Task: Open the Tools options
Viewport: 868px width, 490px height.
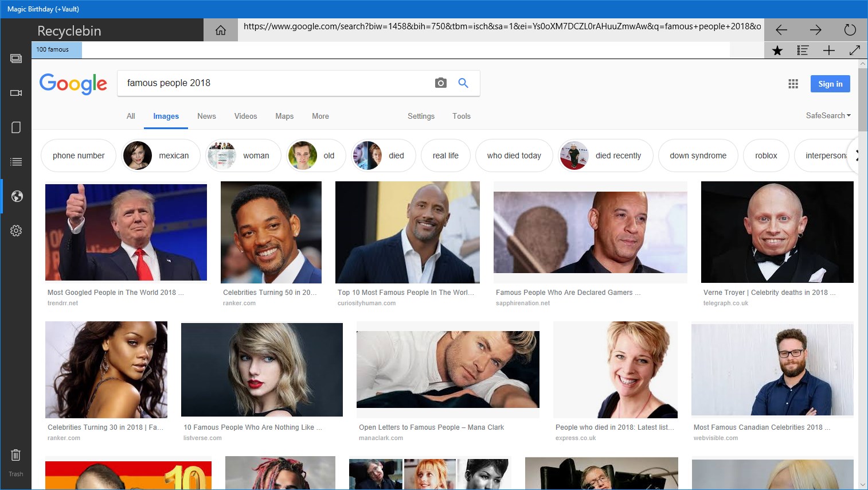Action: 462,116
